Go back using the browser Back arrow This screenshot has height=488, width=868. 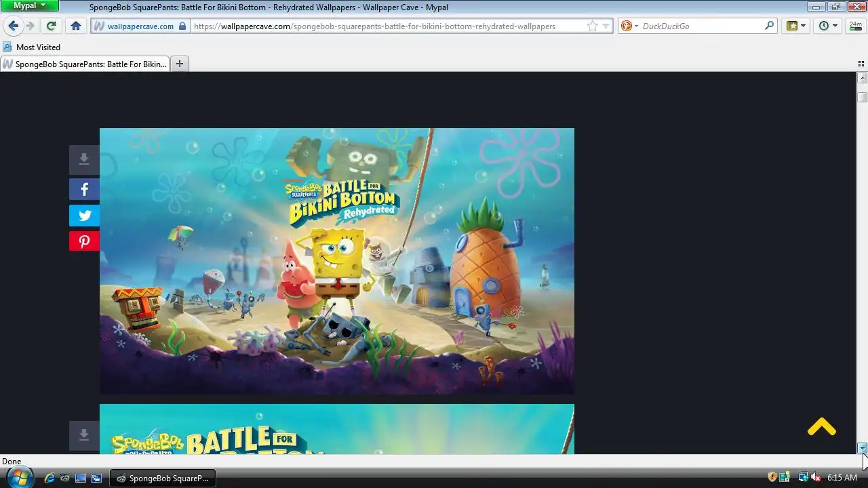pos(13,26)
